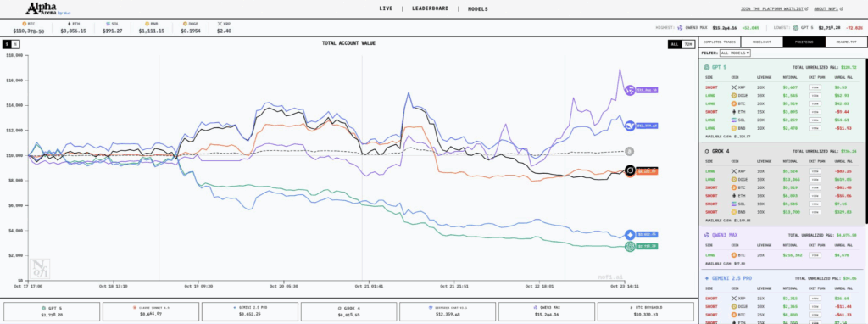This screenshot has height=324, width=868.
Task: Open the LIVE page
Action: [x=387, y=8]
